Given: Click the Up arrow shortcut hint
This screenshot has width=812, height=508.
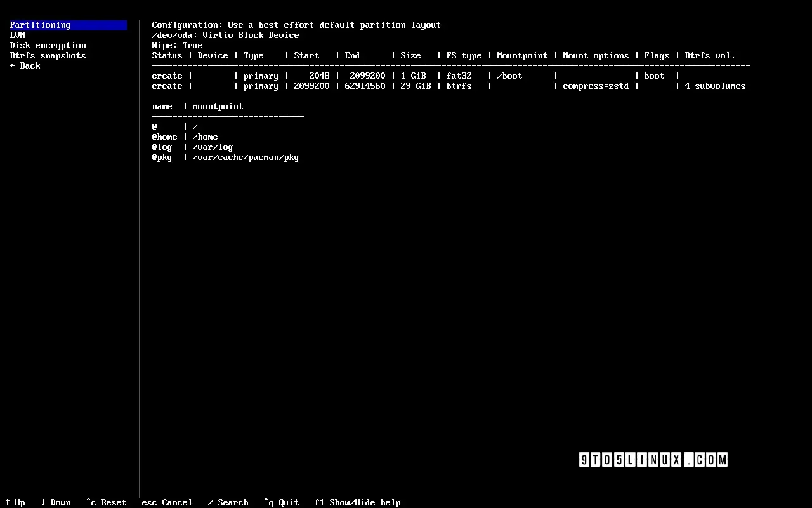Looking at the screenshot, I should coord(15,502).
